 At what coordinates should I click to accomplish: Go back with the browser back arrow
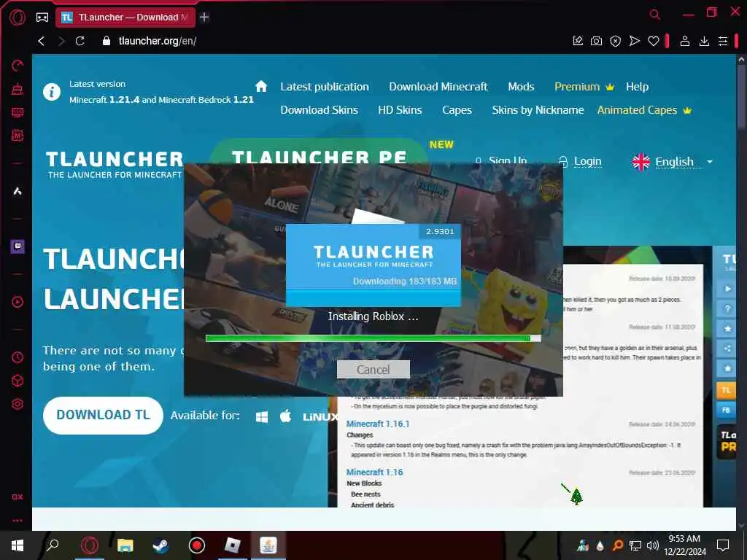click(42, 41)
